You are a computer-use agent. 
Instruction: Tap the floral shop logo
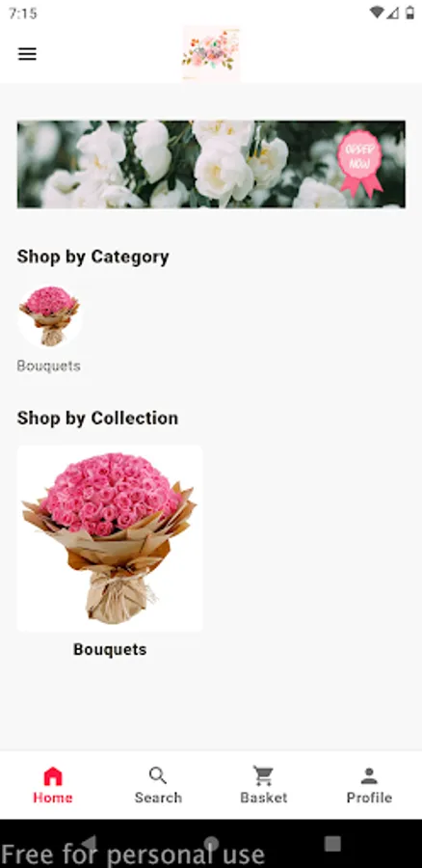[211, 54]
